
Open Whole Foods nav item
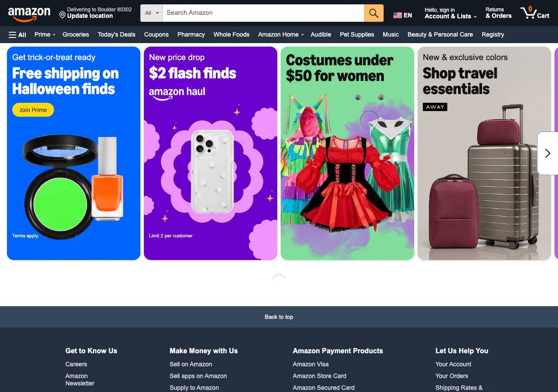(231, 34)
